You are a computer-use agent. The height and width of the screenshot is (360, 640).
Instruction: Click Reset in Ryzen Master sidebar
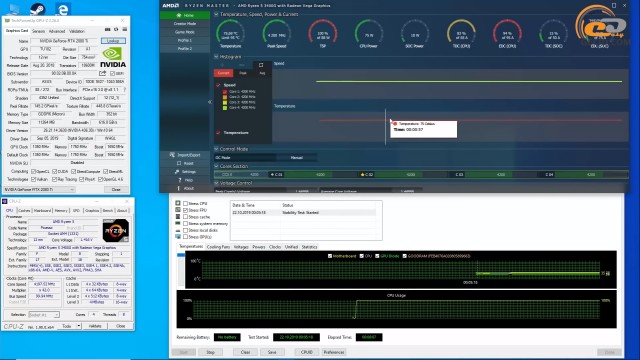(x=185, y=163)
